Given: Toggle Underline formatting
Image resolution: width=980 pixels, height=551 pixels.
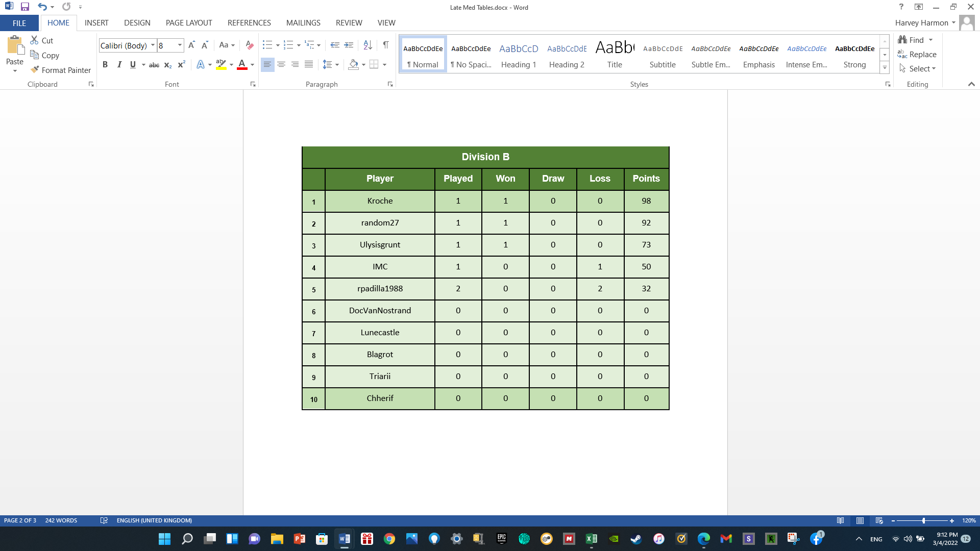Looking at the screenshot, I should (133, 65).
